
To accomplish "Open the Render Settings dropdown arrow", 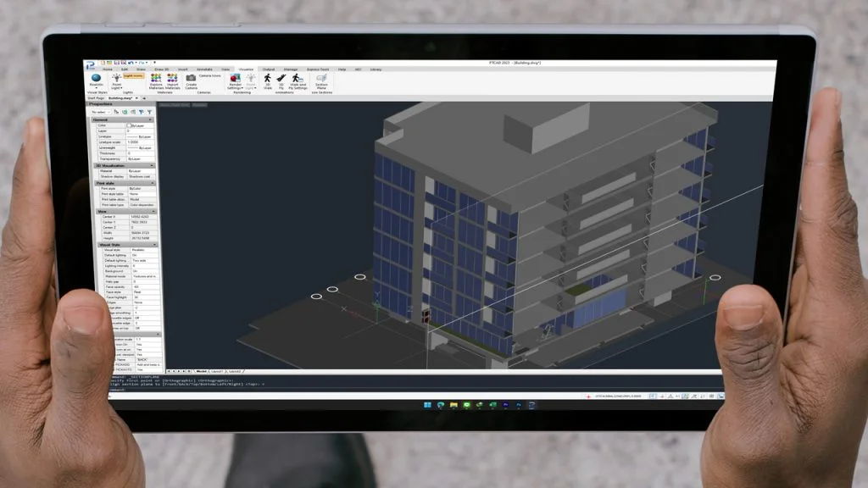I will [242, 87].
